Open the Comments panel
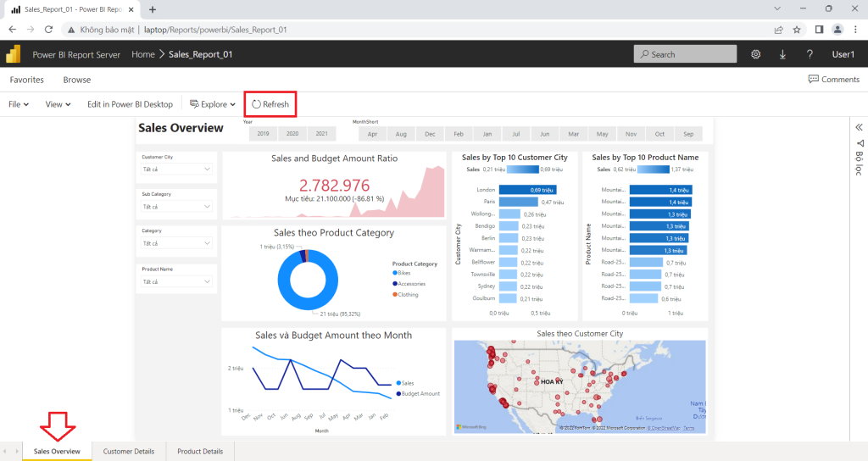Screen dimensions: 868x461 834,79
